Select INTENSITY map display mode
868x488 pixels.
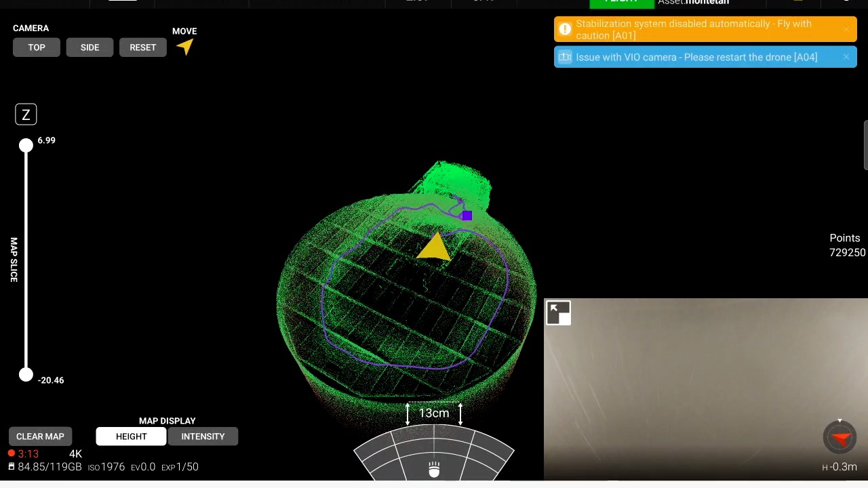pyautogui.click(x=203, y=436)
